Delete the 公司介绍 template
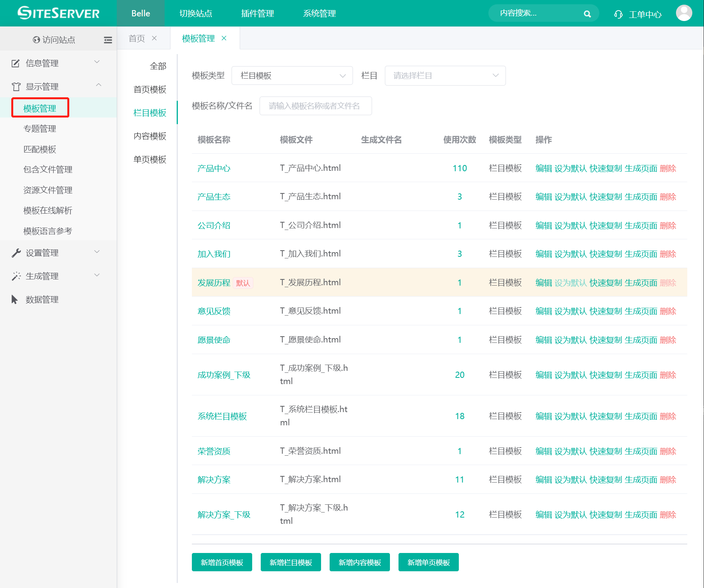This screenshot has width=704, height=588. 668,226
